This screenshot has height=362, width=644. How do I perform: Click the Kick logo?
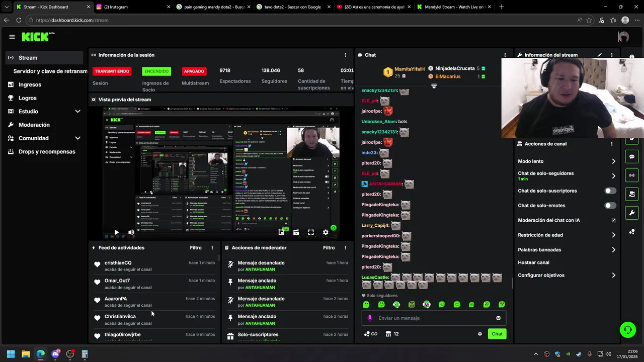[38, 37]
